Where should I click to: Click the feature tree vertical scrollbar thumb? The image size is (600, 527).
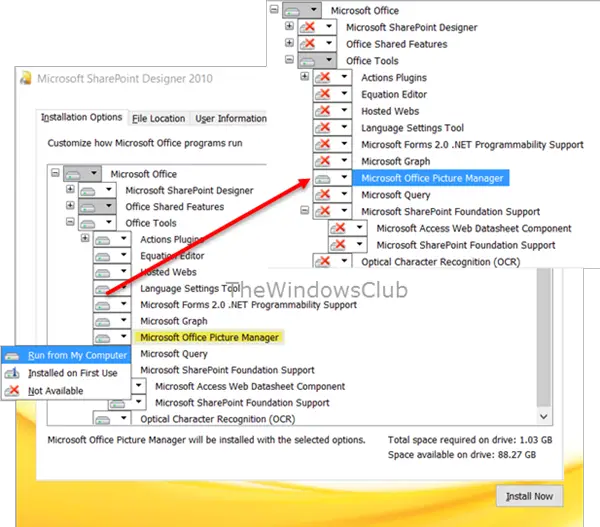coord(544,338)
